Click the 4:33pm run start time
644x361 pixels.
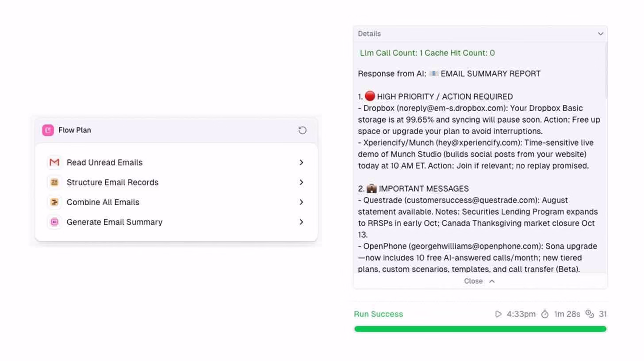click(521, 314)
